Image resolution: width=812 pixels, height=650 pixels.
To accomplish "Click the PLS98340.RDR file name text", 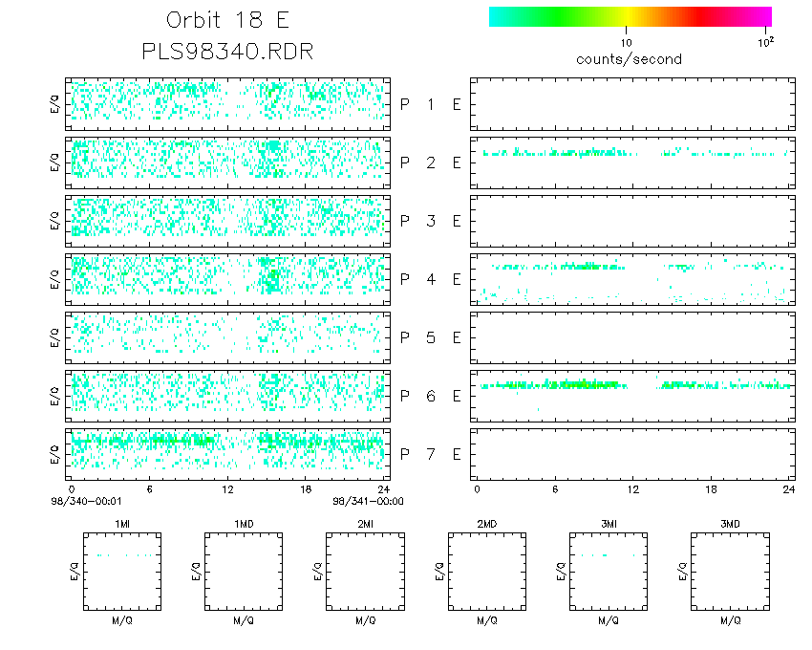I will click(x=227, y=52).
